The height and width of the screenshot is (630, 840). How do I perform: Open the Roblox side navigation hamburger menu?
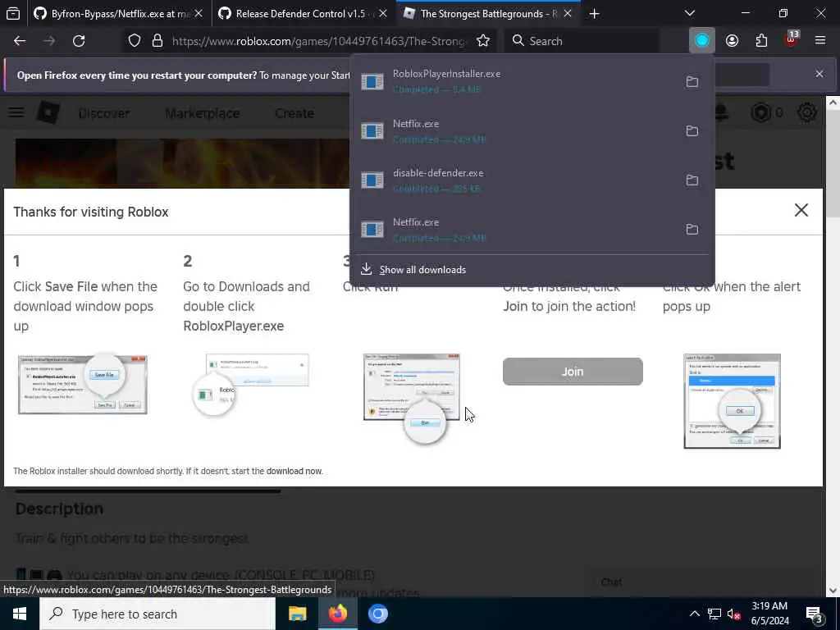tap(16, 112)
